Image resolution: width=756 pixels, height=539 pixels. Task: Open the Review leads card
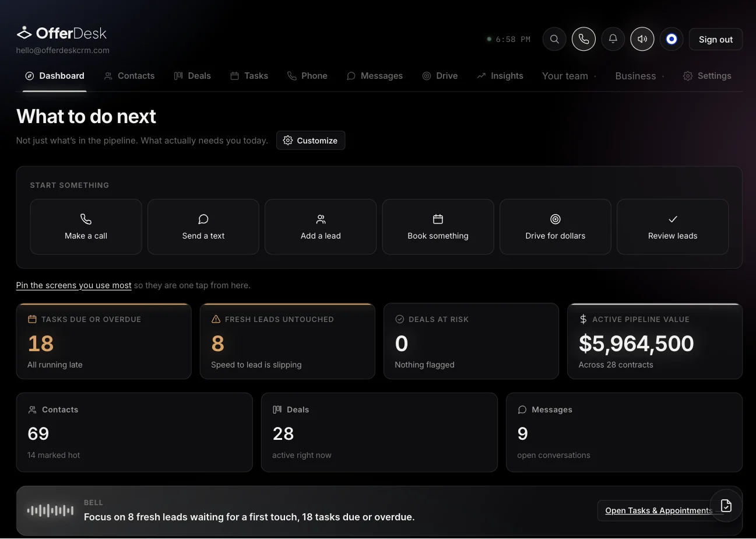[673, 227]
